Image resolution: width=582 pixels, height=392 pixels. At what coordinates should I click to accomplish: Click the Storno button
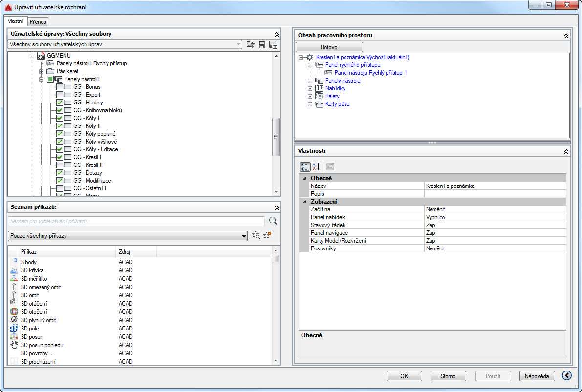click(x=448, y=376)
